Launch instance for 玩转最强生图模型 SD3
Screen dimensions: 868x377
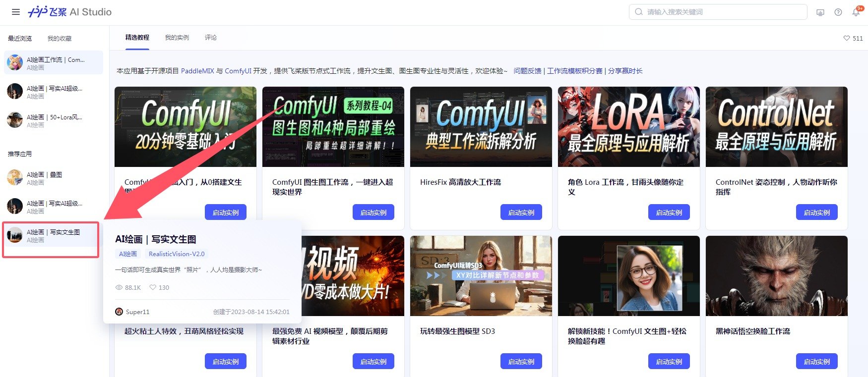(521, 361)
